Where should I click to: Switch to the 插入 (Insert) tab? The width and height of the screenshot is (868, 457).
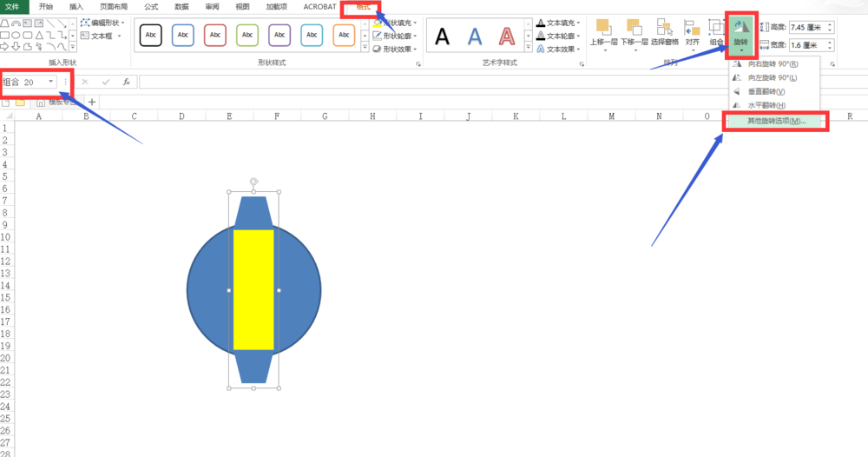(76, 7)
